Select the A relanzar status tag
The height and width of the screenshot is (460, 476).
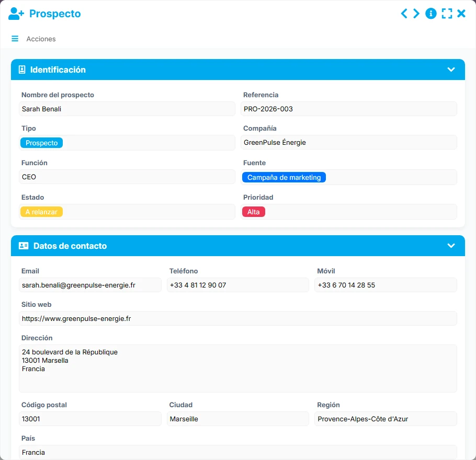42,212
